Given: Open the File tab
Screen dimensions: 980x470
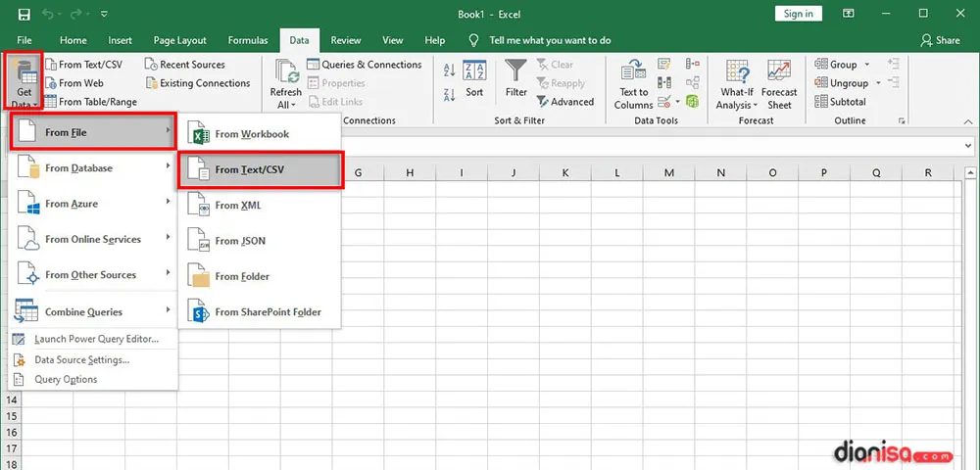Looking at the screenshot, I should tap(24, 40).
